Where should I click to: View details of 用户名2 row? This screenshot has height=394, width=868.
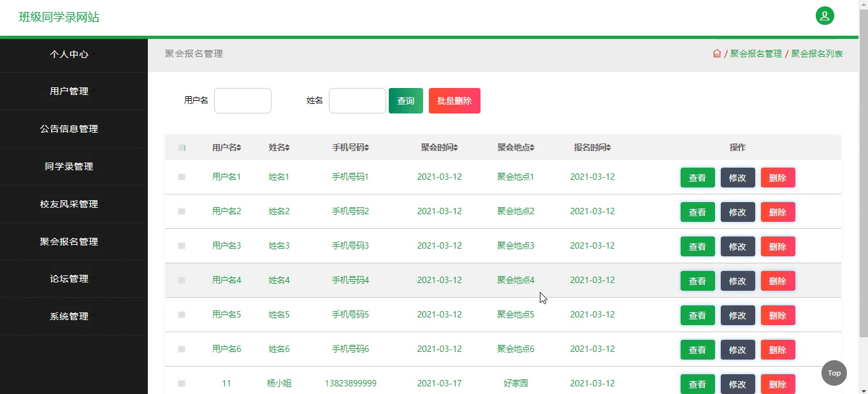[698, 212]
